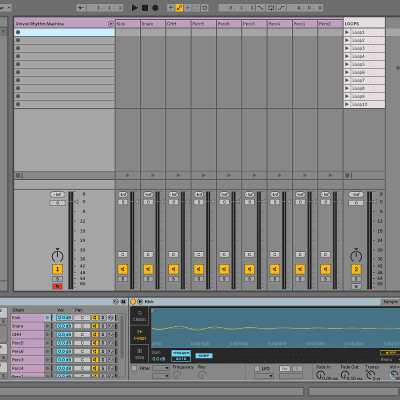Viewport: 400px width, 400px height.
Task: Select the LOOPS track header
Action: 364,24
